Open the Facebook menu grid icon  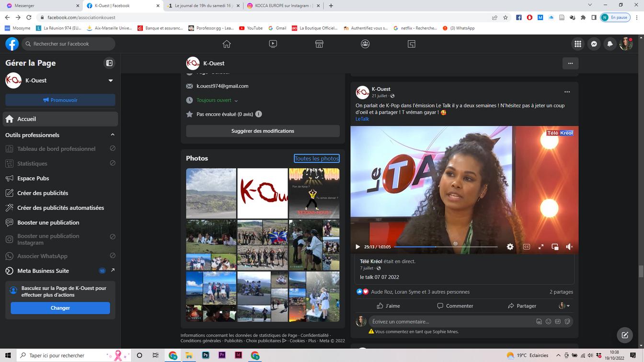point(578,44)
